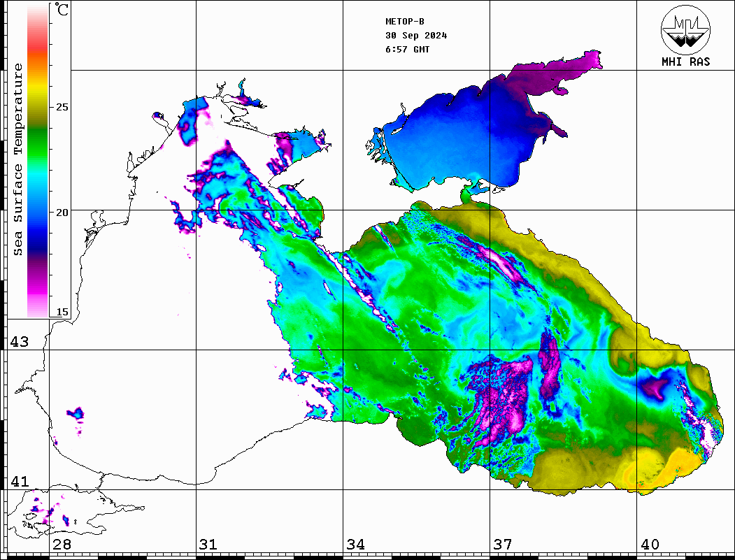Click longitude label 40

tap(650, 545)
